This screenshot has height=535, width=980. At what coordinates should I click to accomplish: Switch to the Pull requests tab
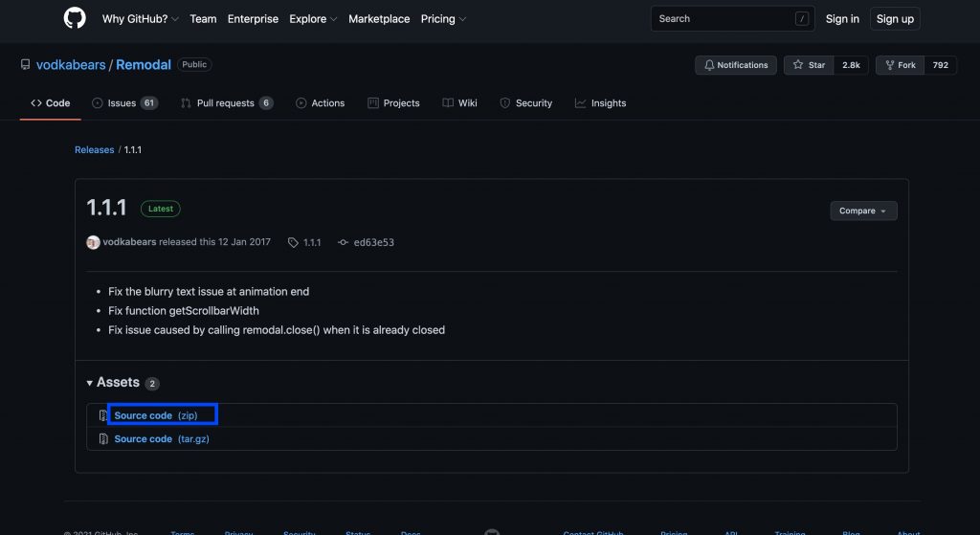point(226,103)
